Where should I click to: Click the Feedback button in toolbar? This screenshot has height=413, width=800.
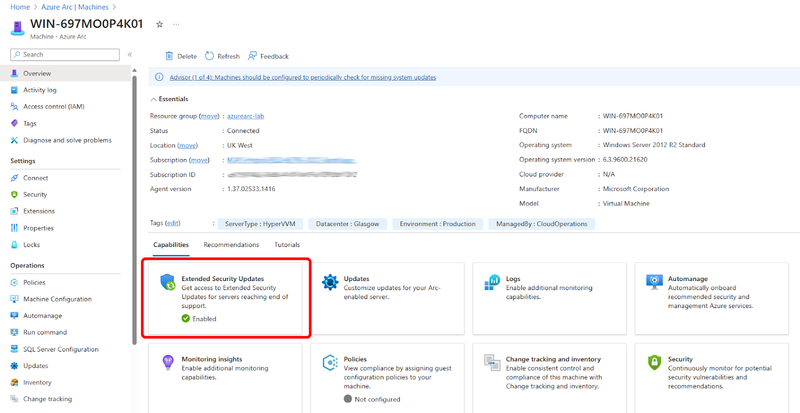[268, 57]
